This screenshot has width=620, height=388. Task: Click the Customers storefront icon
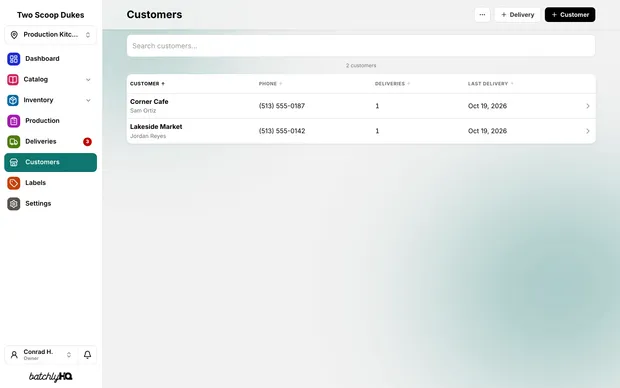13,162
